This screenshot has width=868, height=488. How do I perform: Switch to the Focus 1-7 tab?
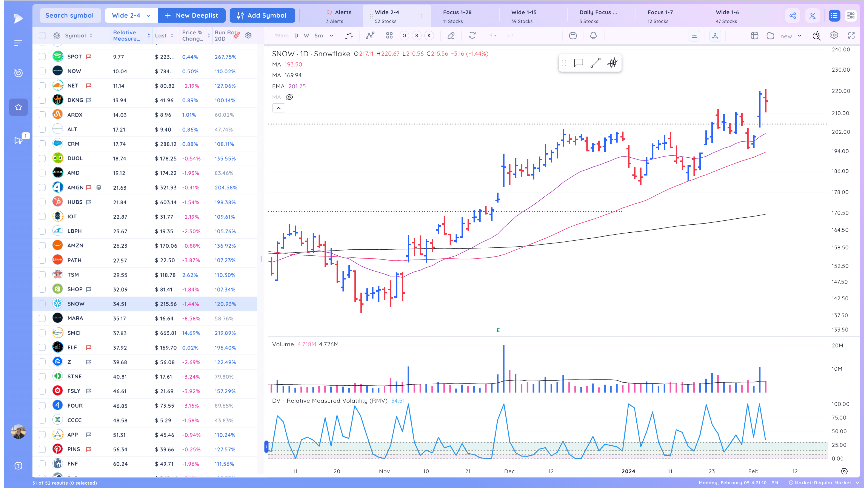click(x=660, y=16)
